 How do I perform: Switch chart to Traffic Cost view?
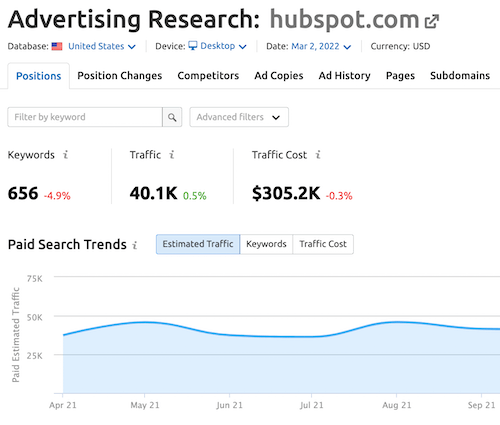[x=323, y=244]
